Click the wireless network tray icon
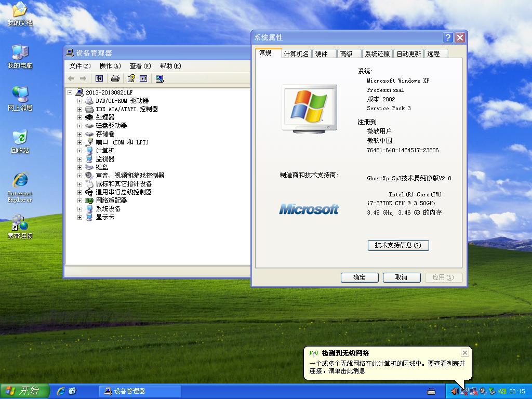Screen dimensions: 532x399 pyautogui.click(x=464, y=392)
